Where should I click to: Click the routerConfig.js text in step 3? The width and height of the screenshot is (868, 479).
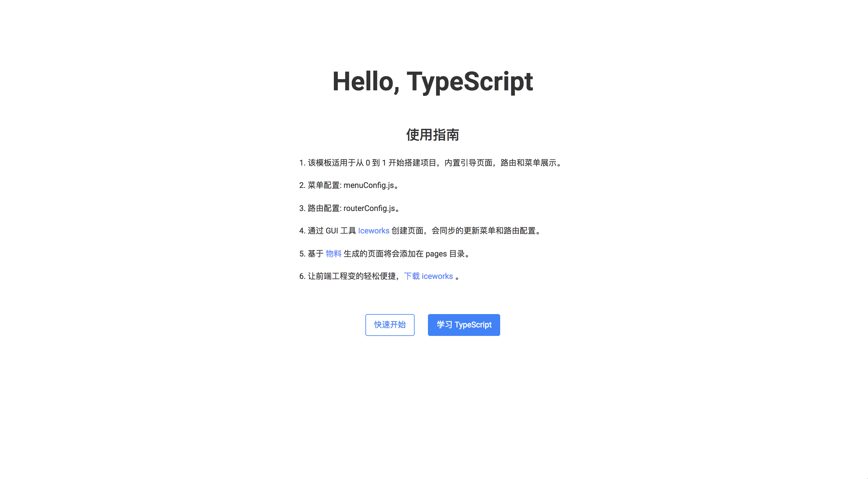coord(369,208)
